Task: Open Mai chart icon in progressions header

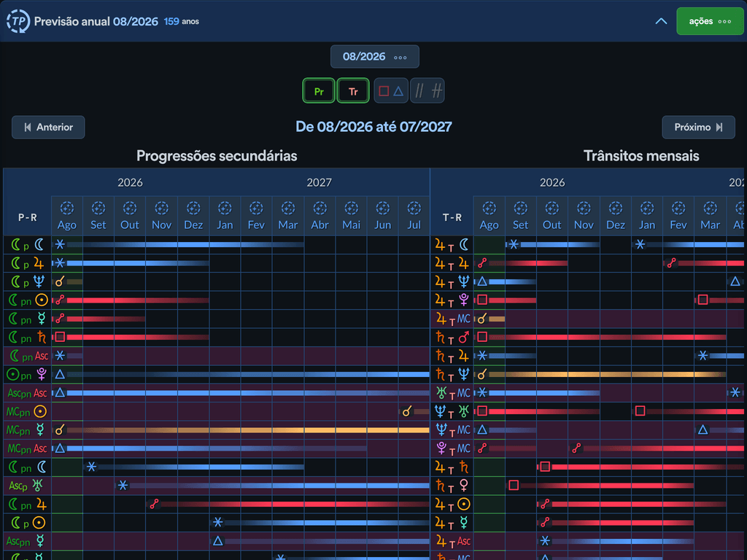Action: (x=351, y=208)
